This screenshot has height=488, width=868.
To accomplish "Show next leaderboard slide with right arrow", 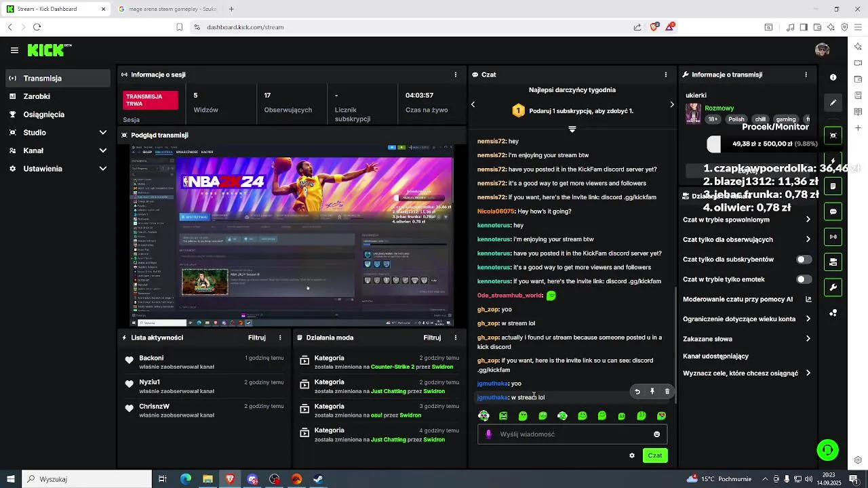I will 672,104.
